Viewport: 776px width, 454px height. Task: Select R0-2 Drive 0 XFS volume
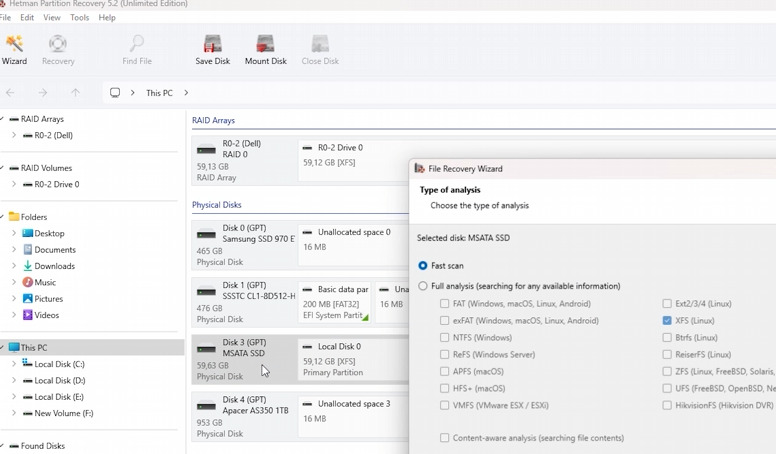[353, 160]
